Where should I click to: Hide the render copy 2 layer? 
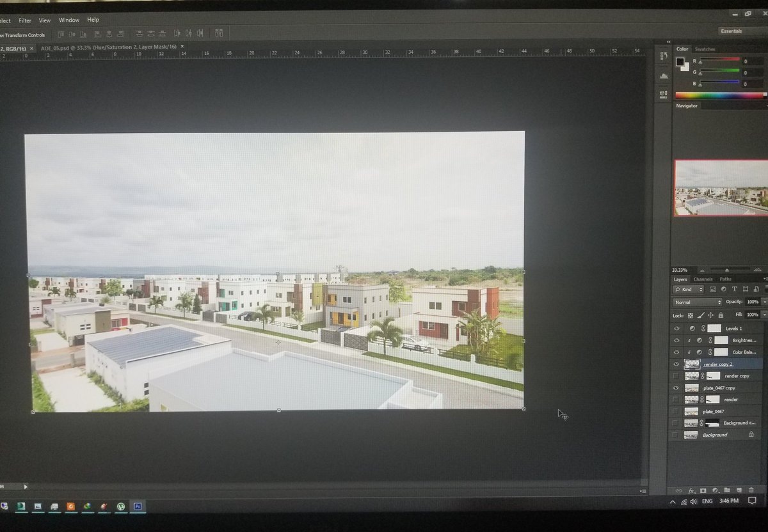point(676,364)
